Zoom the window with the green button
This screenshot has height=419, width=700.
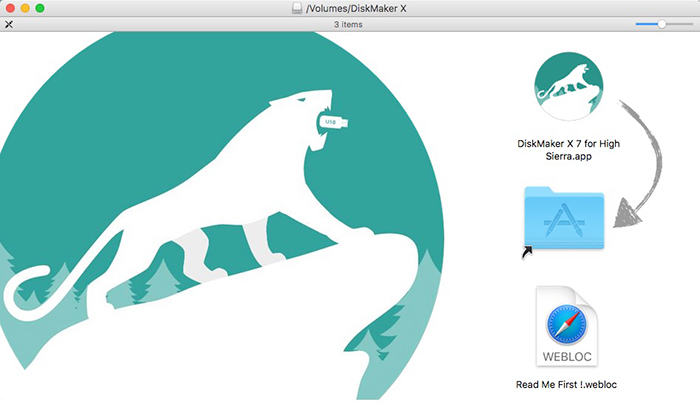point(40,8)
